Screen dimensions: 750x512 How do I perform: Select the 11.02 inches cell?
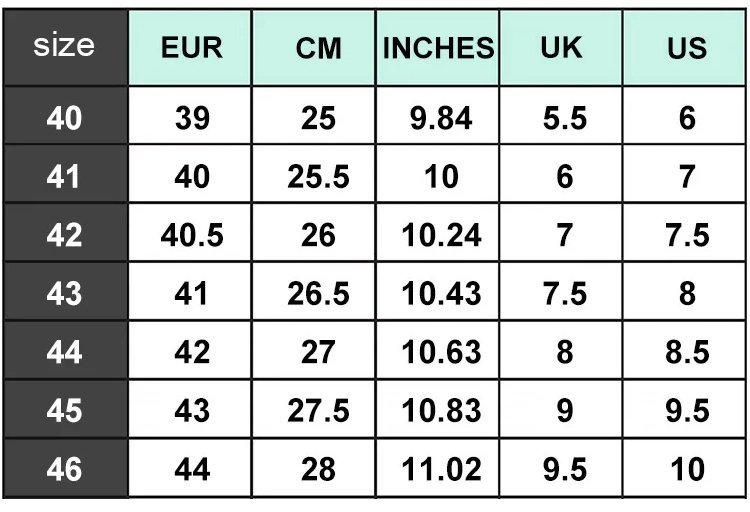point(441,469)
